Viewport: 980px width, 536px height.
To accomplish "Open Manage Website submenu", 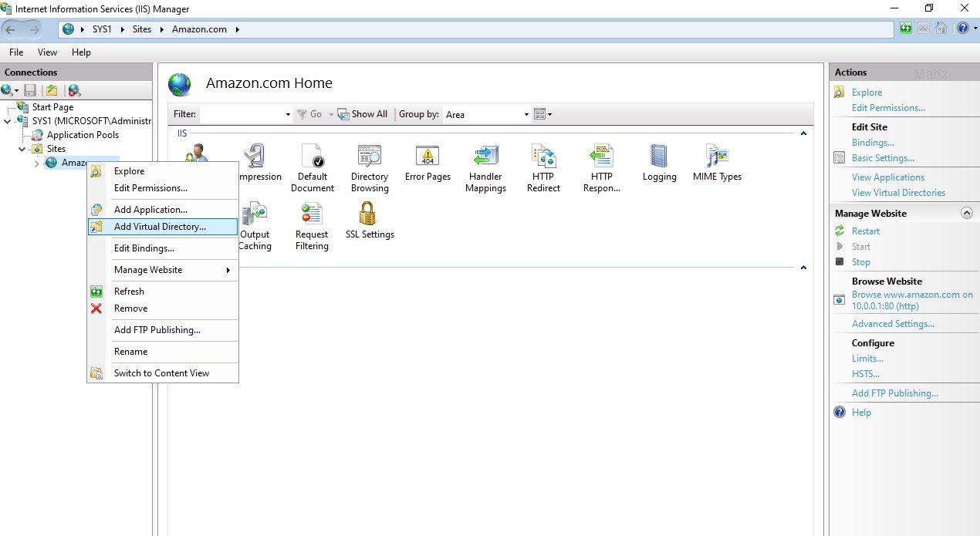I will (x=163, y=270).
